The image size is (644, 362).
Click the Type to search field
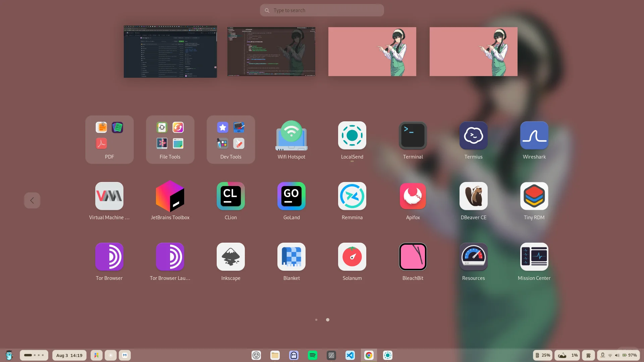coord(321,10)
